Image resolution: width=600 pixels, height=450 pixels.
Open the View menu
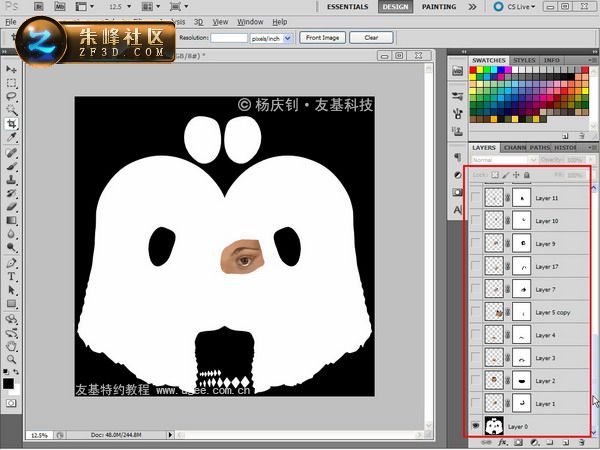click(220, 22)
